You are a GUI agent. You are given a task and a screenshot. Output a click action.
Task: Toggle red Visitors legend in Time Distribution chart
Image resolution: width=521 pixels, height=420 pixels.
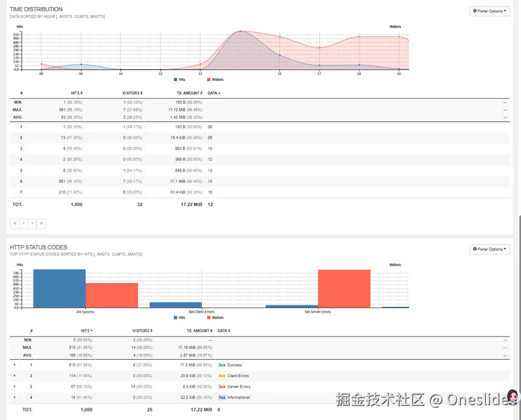click(x=216, y=79)
